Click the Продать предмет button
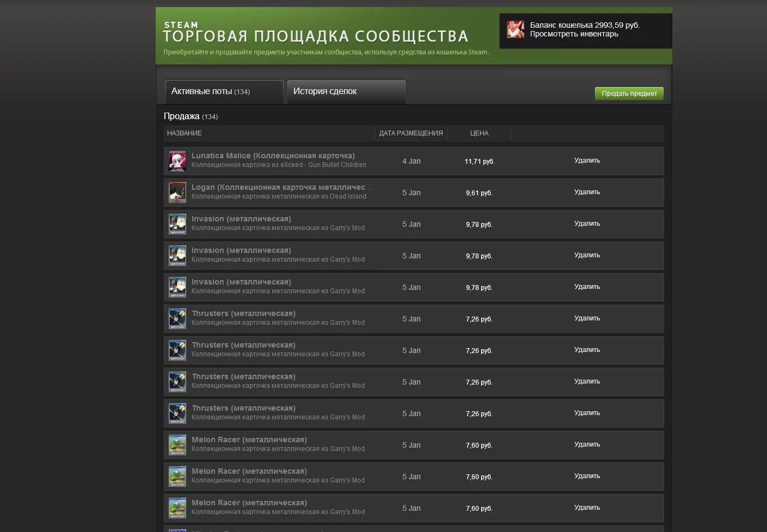The image size is (767, 532). (x=629, y=94)
